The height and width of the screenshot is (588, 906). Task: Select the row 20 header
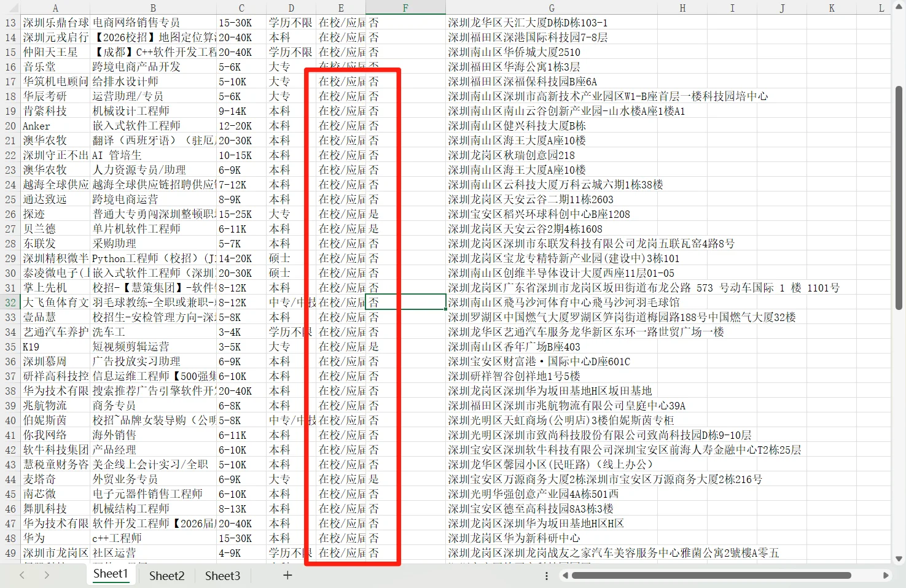click(10, 126)
